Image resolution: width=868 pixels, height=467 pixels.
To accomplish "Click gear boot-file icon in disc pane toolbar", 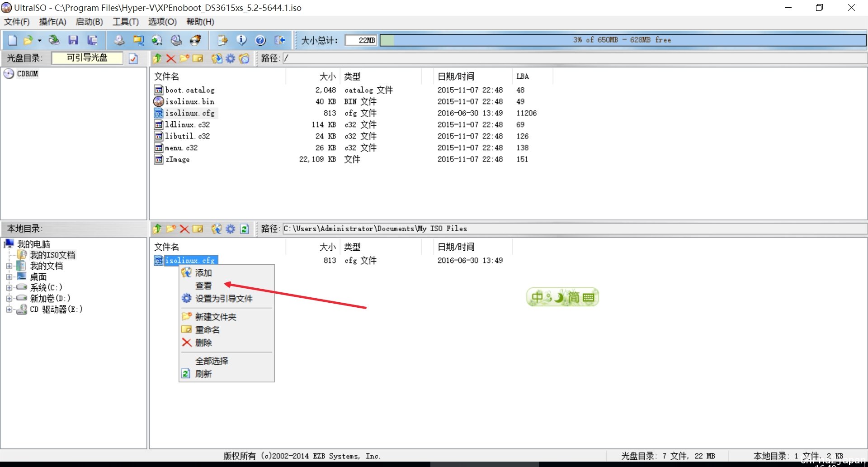I will click(x=231, y=58).
